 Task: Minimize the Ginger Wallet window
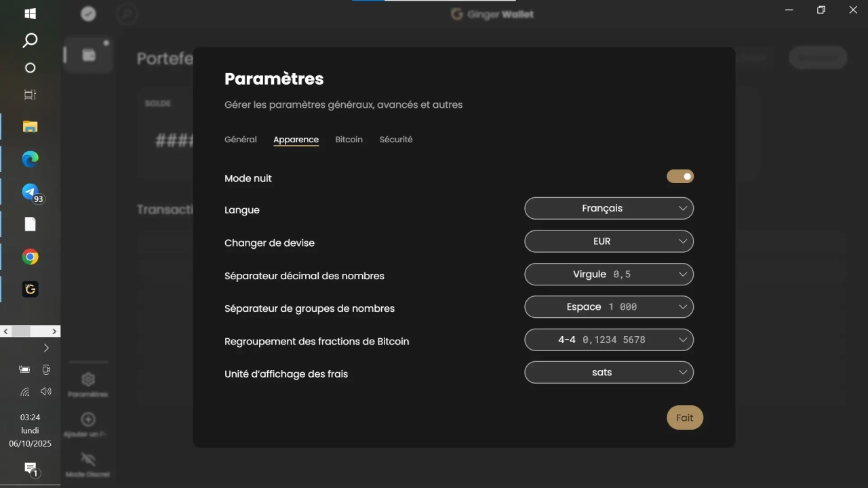[789, 10]
